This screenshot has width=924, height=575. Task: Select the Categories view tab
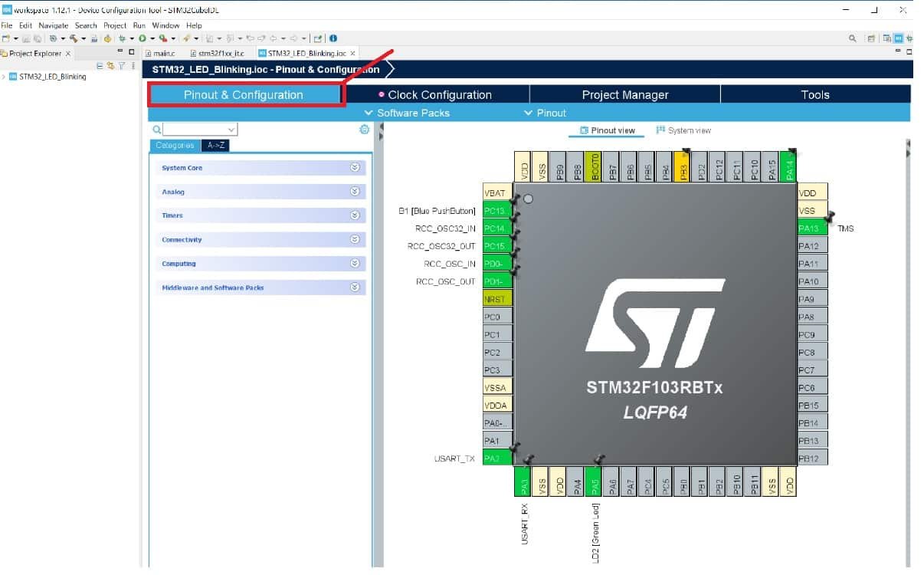click(175, 146)
